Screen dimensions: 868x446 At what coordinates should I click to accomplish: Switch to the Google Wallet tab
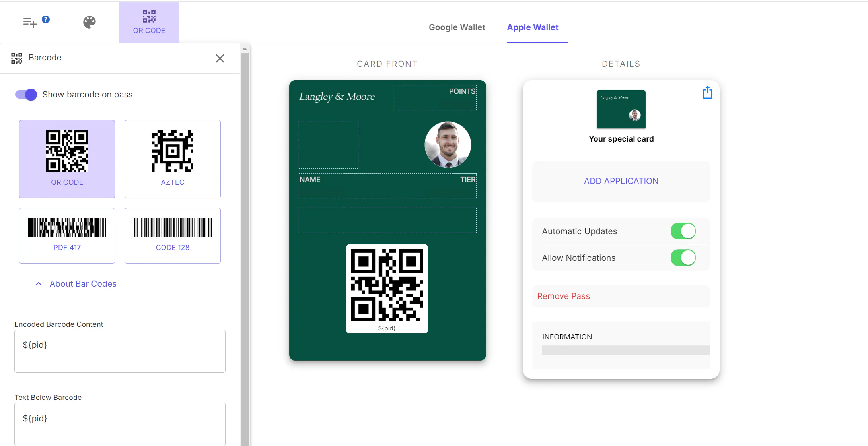point(457,27)
